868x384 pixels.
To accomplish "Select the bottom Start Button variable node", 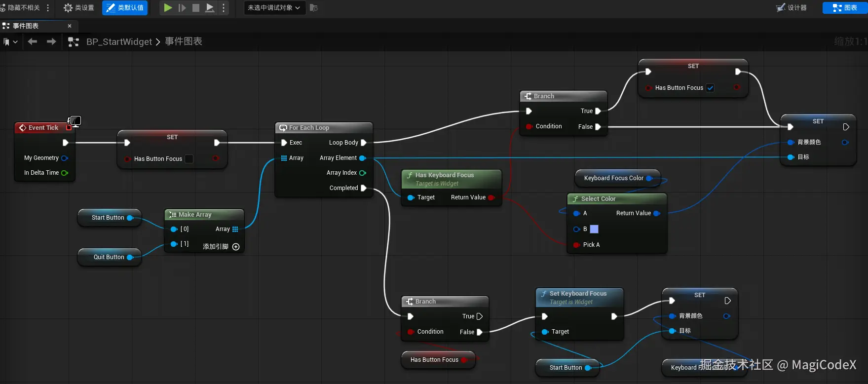I will [567, 368].
